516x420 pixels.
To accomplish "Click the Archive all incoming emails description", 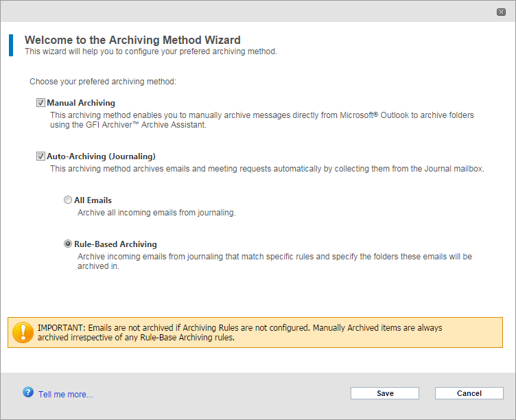I will [156, 213].
